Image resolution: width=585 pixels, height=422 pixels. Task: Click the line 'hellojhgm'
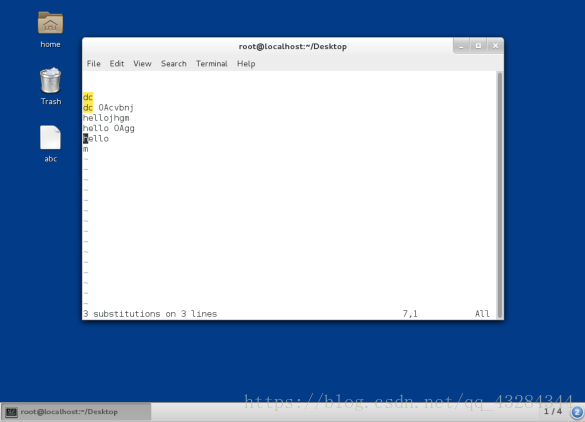(x=106, y=118)
